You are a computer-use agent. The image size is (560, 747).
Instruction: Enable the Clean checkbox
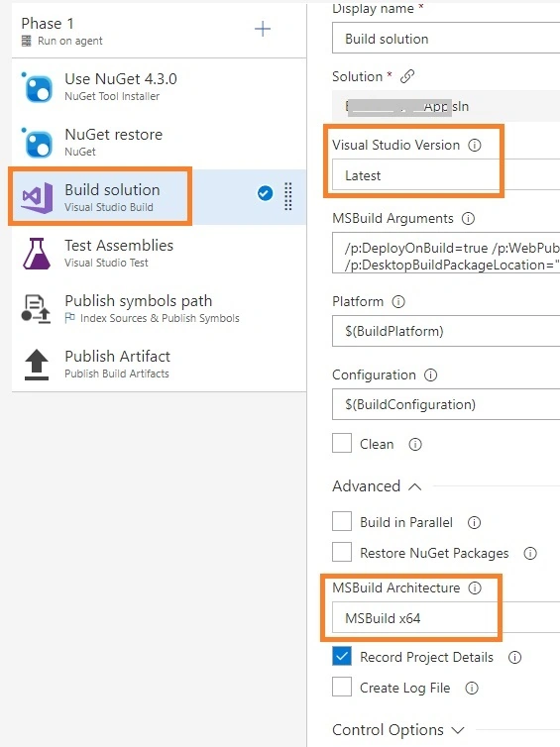[x=342, y=443]
